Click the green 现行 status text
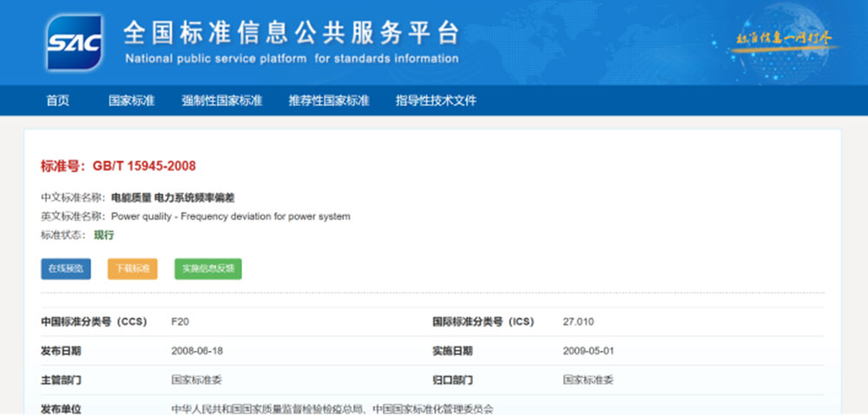The width and height of the screenshot is (868, 415). click(104, 234)
